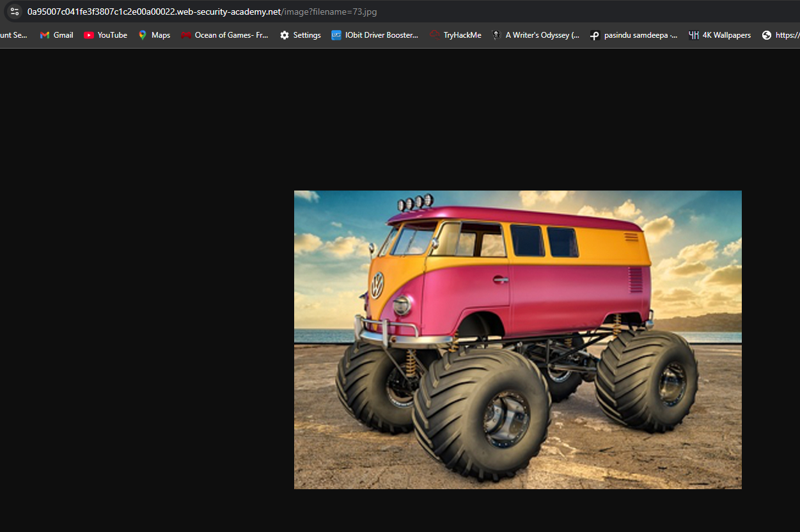Open the IObit Driver Booster bookmark
This screenshot has width=800, height=532.
click(x=375, y=35)
